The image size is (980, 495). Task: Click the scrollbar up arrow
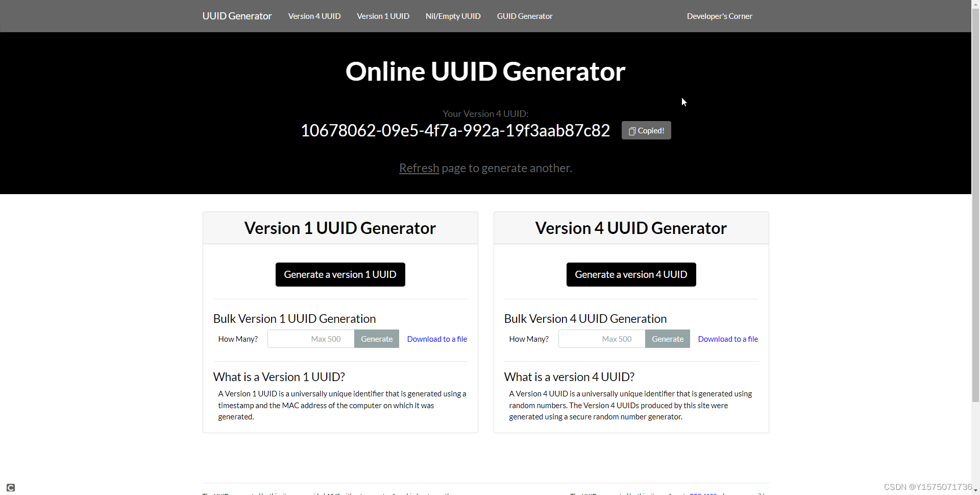coord(975,4)
